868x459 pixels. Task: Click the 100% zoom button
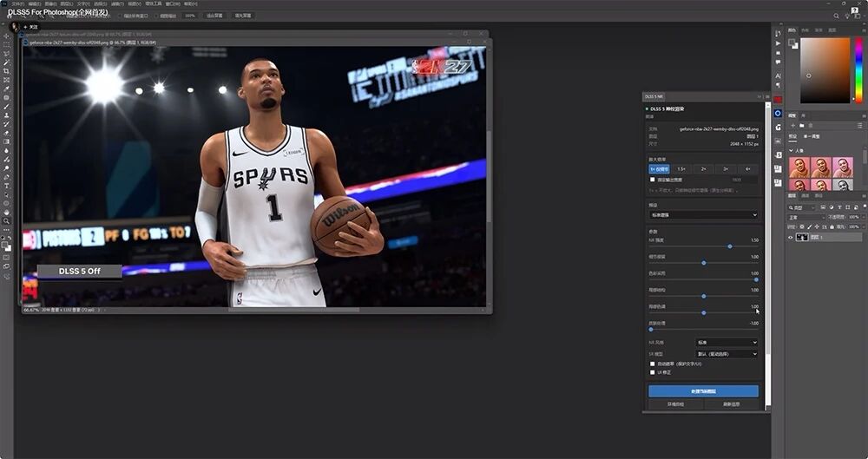[x=190, y=16]
